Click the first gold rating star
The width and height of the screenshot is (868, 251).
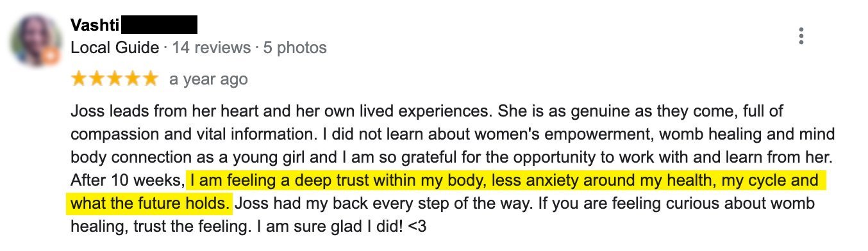tap(79, 79)
